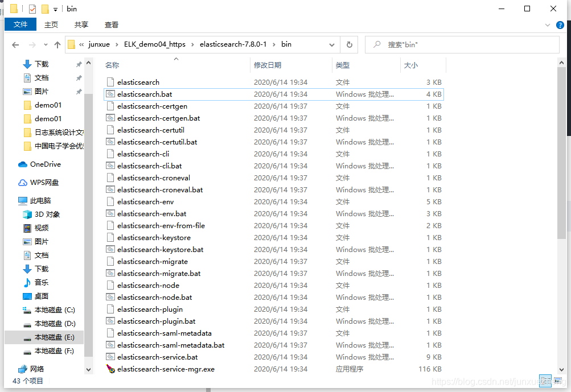571x392 pixels.
Task: Click navigation pane scroll down arrow
Action: pyautogui.click(x=88, y=369)
